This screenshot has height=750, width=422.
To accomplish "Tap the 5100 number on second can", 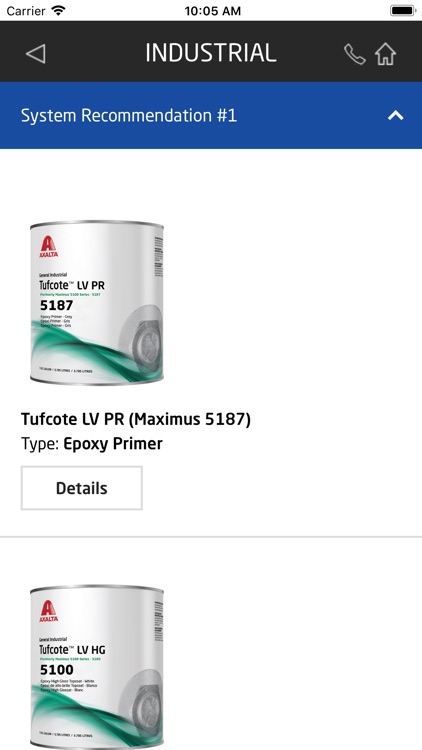I will tap(57, 670).
